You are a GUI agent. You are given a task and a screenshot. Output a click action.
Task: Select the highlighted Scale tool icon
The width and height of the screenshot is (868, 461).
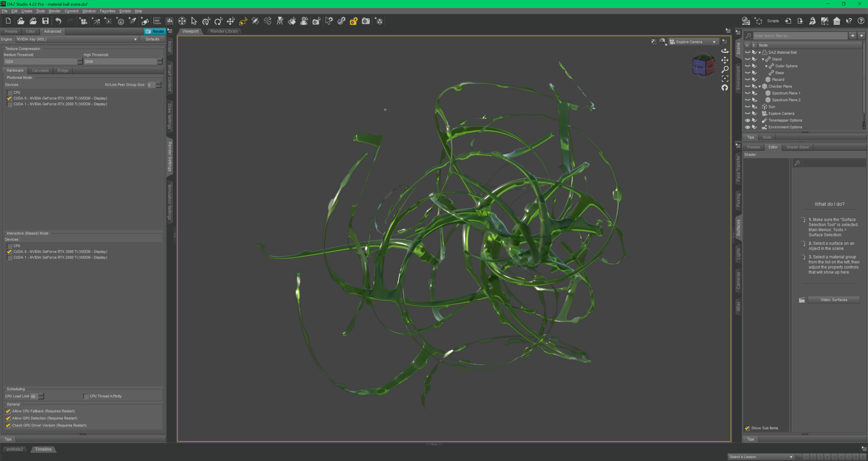(x=243, y=21)
